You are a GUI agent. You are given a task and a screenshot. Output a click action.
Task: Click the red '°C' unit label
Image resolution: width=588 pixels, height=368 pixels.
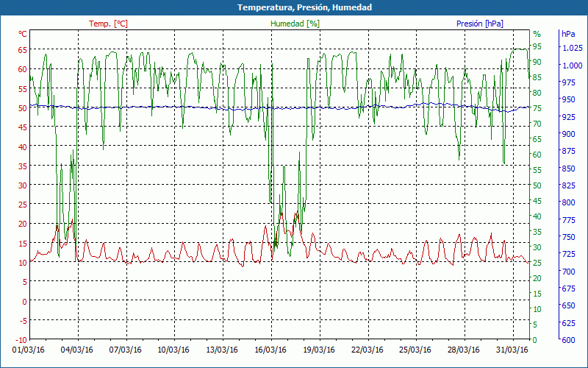coord(23,34)
